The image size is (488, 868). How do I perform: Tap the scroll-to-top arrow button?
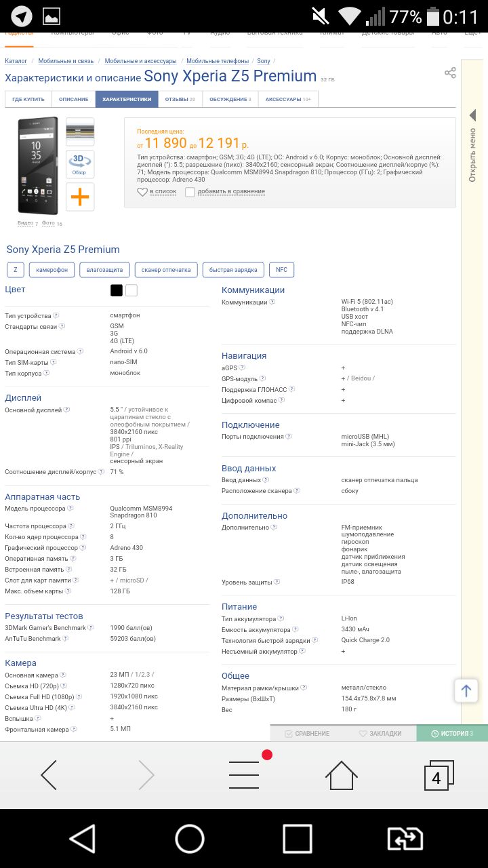pos(466,691)
